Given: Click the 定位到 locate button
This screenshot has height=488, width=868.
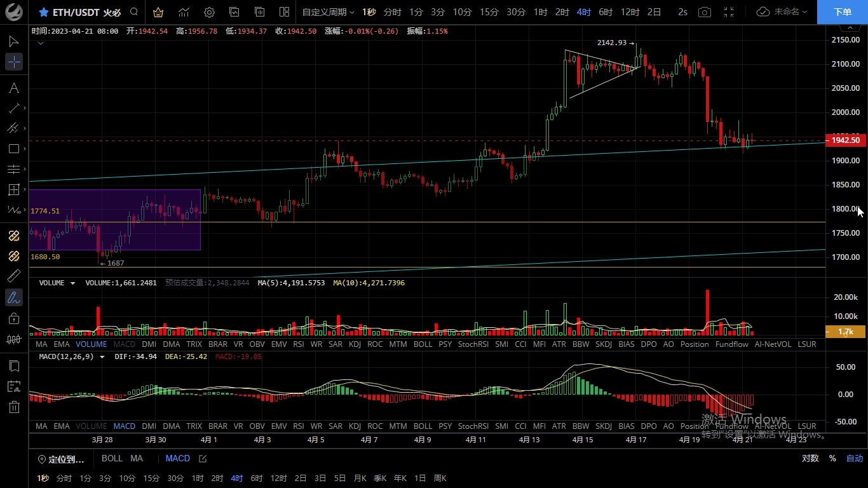Looking at the screenshot, I should point(61,459).
